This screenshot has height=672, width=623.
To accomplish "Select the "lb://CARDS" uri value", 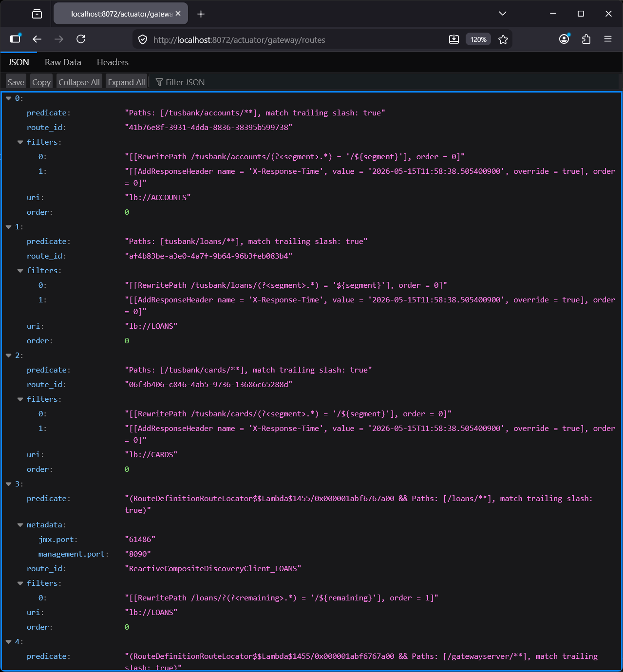I will (151, 455).
